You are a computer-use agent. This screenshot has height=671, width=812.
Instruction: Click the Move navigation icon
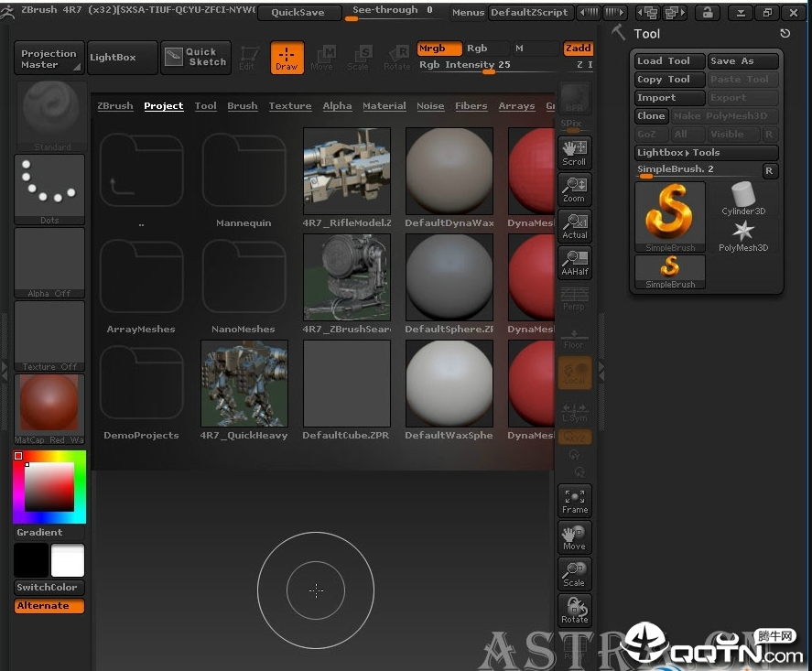click(575, 537)
